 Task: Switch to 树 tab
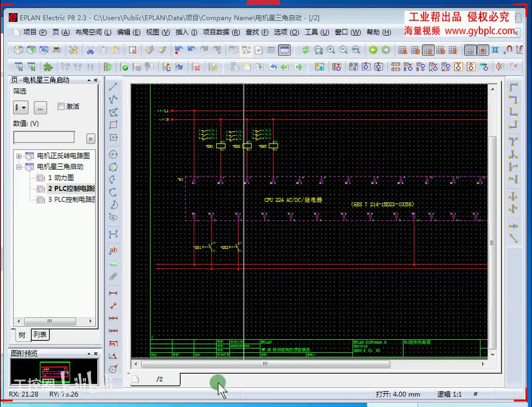(x=22, y=335)
